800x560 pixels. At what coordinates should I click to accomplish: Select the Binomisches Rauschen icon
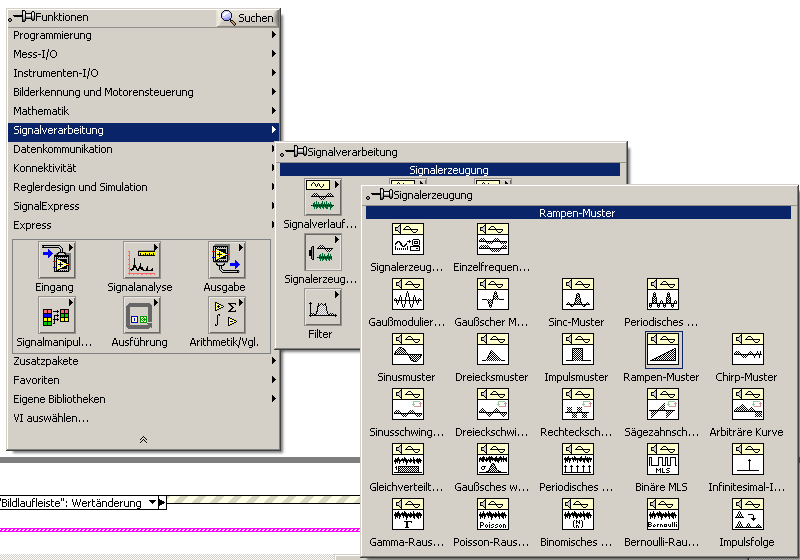(578, 515)
